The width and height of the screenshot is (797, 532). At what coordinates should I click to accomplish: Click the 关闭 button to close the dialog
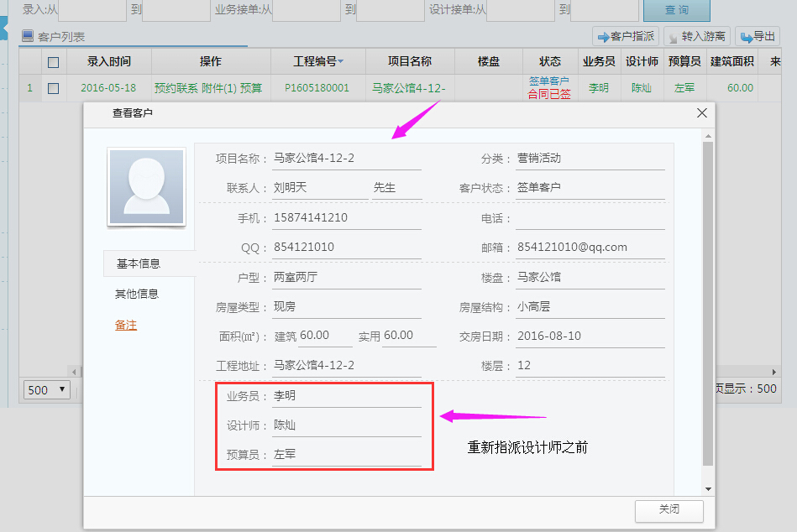click(669, 511)
